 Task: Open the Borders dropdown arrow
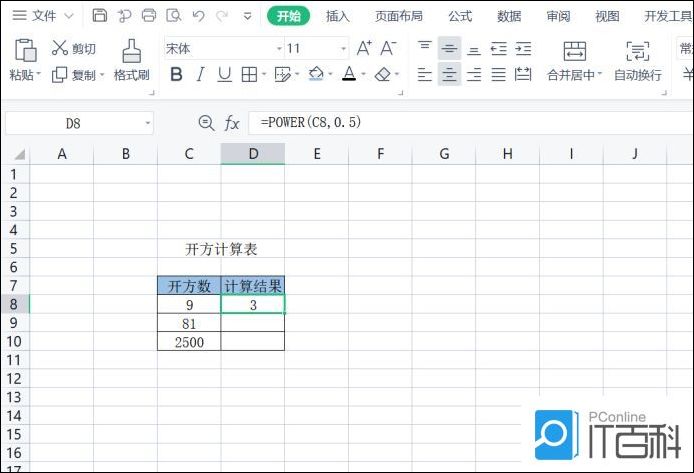click(x=264, y=74)
